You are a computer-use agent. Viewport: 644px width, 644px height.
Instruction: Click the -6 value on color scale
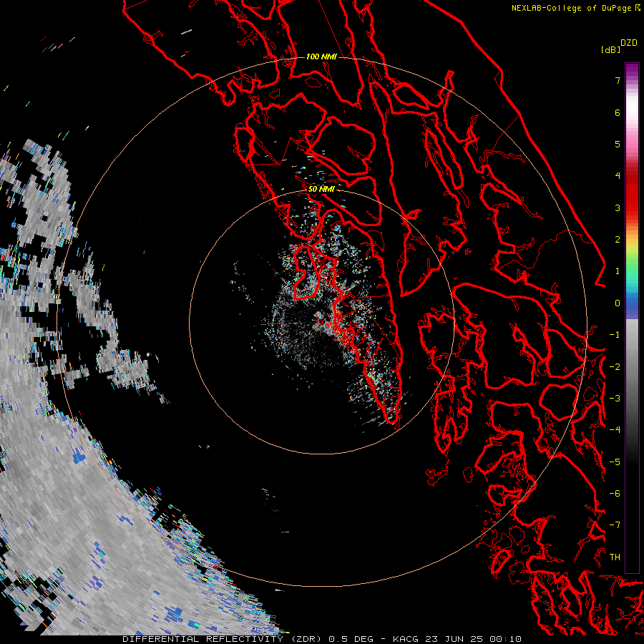pyautogui.click(x=615, y=494)
